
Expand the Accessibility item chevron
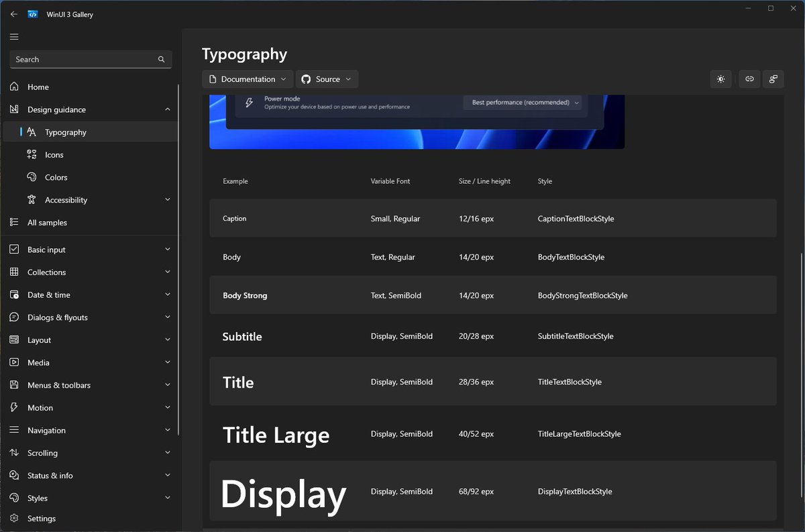(x=167, y=200)
